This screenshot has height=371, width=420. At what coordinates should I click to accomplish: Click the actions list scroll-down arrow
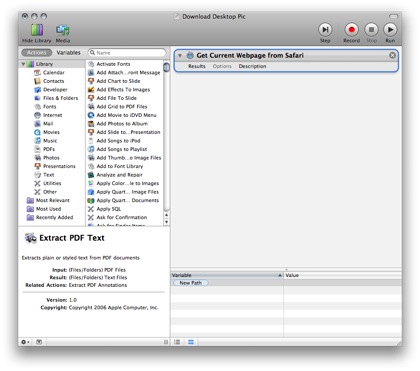166,222
